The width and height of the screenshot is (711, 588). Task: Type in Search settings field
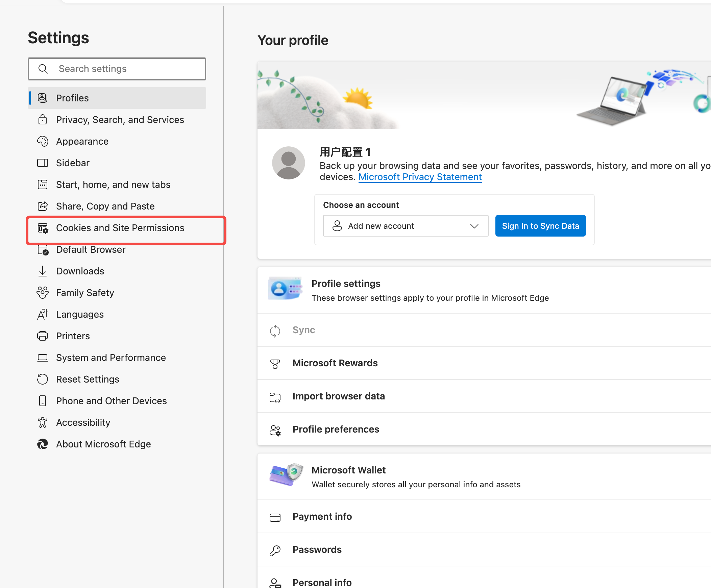coord(129,69)
